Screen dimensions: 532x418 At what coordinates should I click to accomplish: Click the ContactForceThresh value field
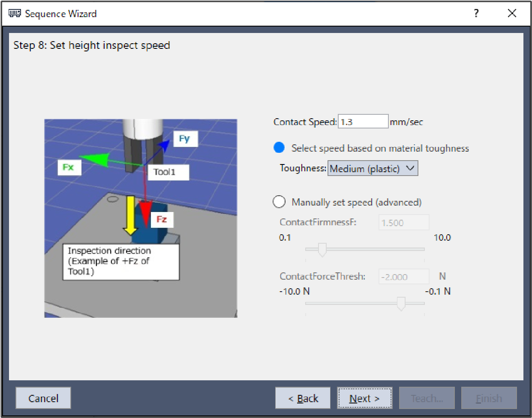point(403,277)
